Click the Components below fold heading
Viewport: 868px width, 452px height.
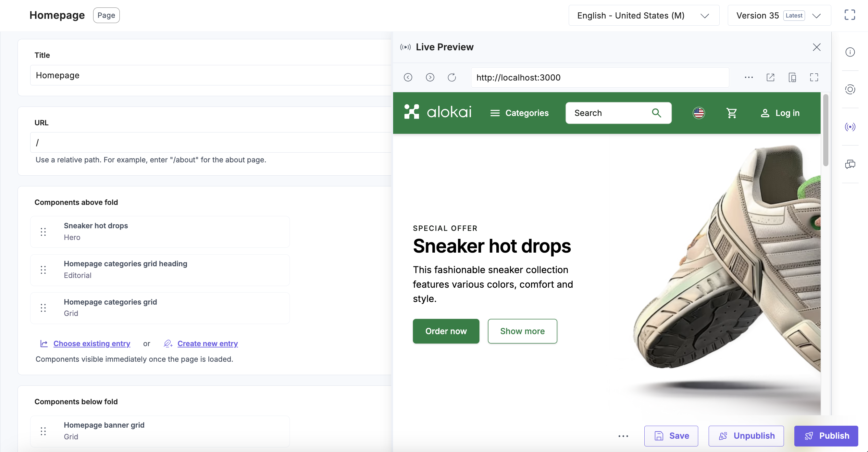pyautogui.click(x=76, y=402)
